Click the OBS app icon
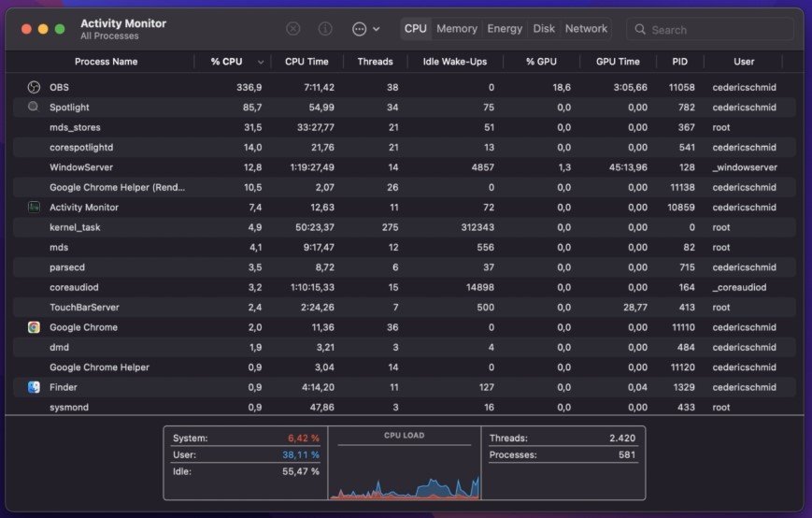The width and height of the screenshot is (812, 518). [34, 87]
